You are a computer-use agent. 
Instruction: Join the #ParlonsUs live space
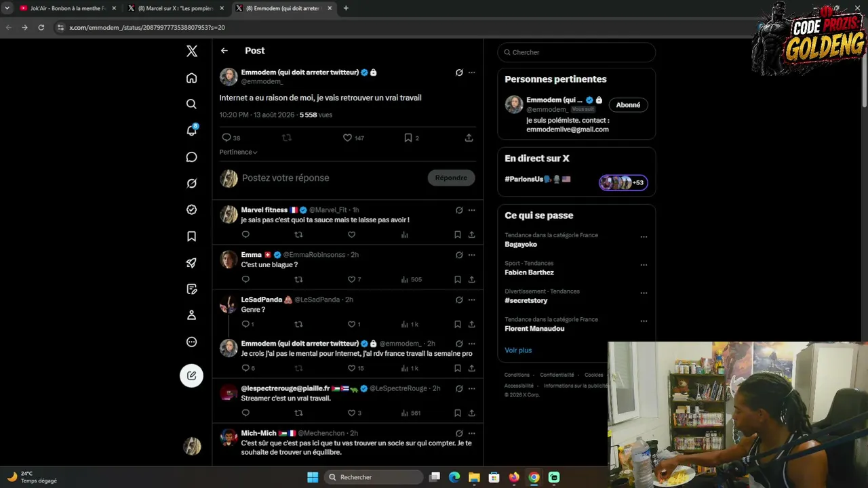click(623, 182)
